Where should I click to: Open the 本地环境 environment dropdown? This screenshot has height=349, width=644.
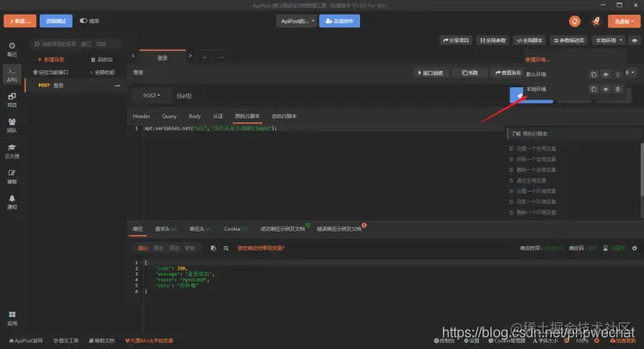pos(609,41)
